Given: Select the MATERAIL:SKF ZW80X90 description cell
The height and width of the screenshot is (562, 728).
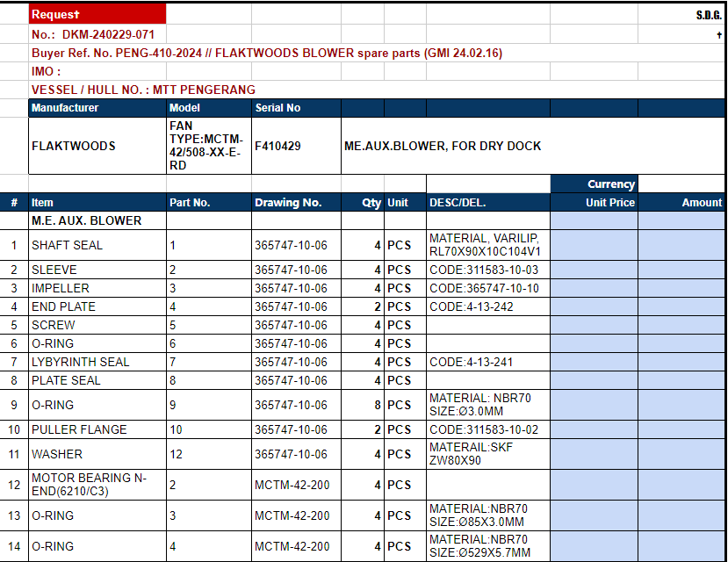Looking at the screenshot, I should point(487,454).
